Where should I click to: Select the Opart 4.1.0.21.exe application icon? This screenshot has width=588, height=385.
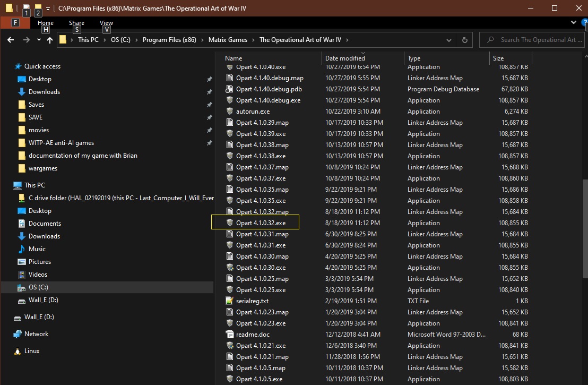pos(230,345)
